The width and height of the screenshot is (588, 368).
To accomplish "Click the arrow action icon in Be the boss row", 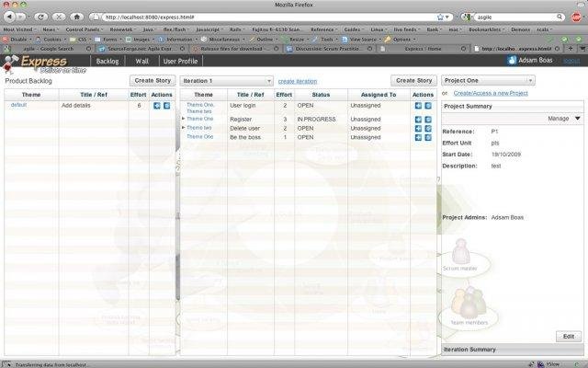I will 418,137.
